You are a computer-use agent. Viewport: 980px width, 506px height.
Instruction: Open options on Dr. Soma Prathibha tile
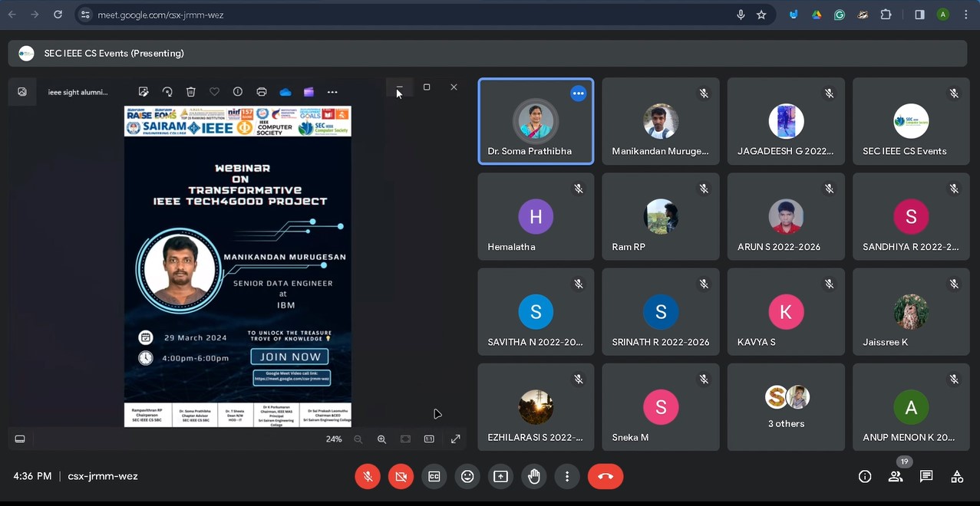(x=579, y=94)
